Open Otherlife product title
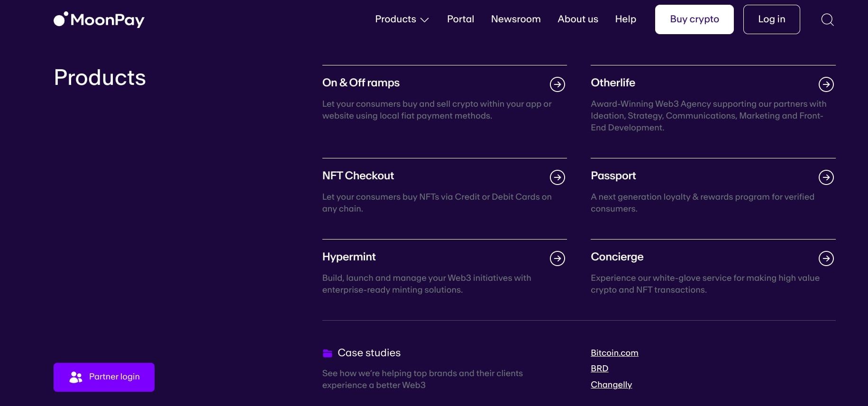Image resolution: width=868 pixels, height=406 pixels. point(613,83)
